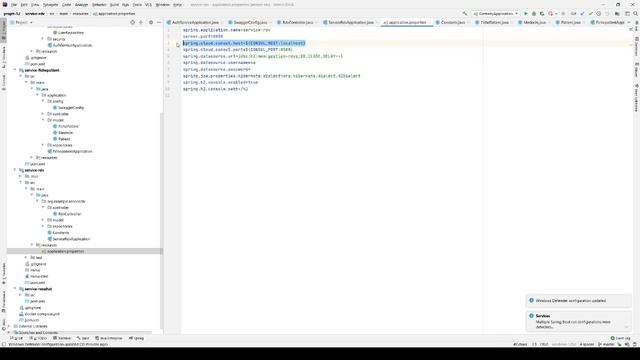Select opened file target icon in Project panel
The width and height of the screenshot is (640, 360).
tap(132, 22)
